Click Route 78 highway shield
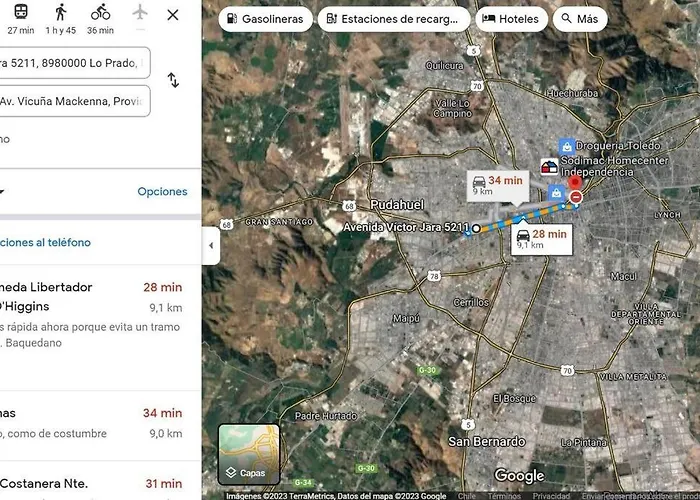Viewport: 700px width, 500px height. coord(434,276)
